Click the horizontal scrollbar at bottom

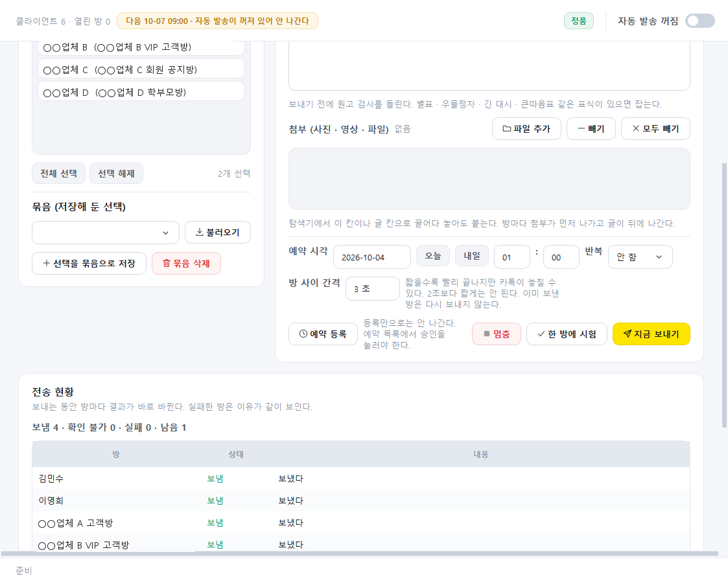coord(359,554)
